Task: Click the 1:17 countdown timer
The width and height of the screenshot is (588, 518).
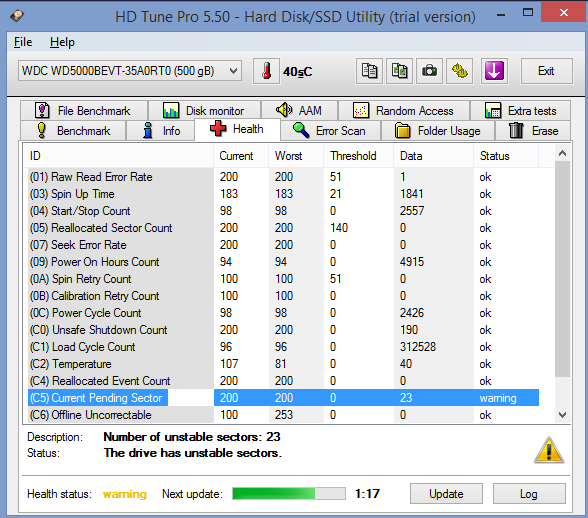Action: tap(367, 494)
